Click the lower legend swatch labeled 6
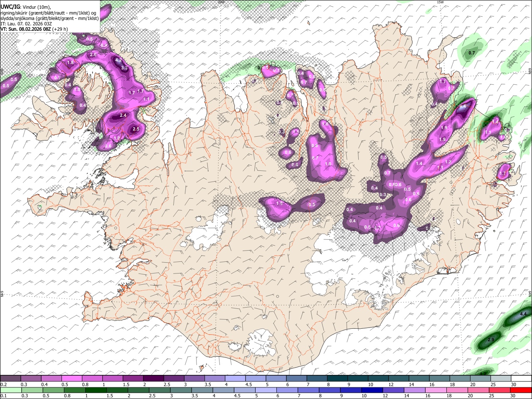Viewport: 532px width, 399px height. [287, 390]
